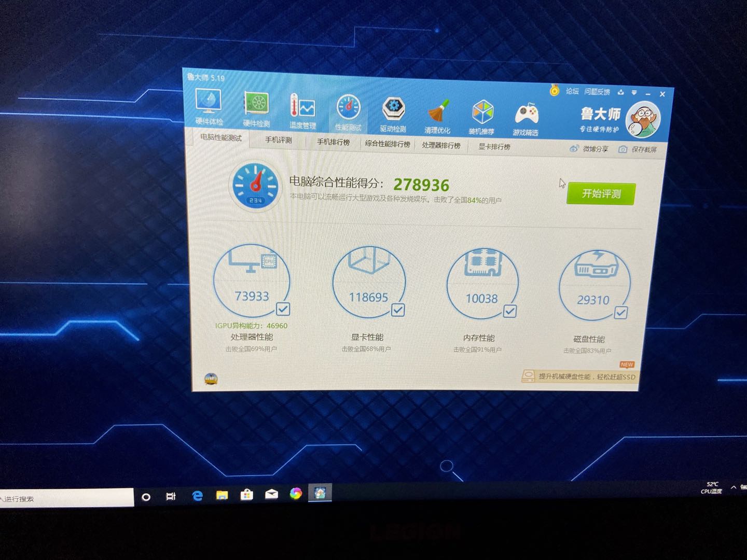Screen dimensions: 747x560
Task: Open the 论坛 forum link
Action: point(572,91)
